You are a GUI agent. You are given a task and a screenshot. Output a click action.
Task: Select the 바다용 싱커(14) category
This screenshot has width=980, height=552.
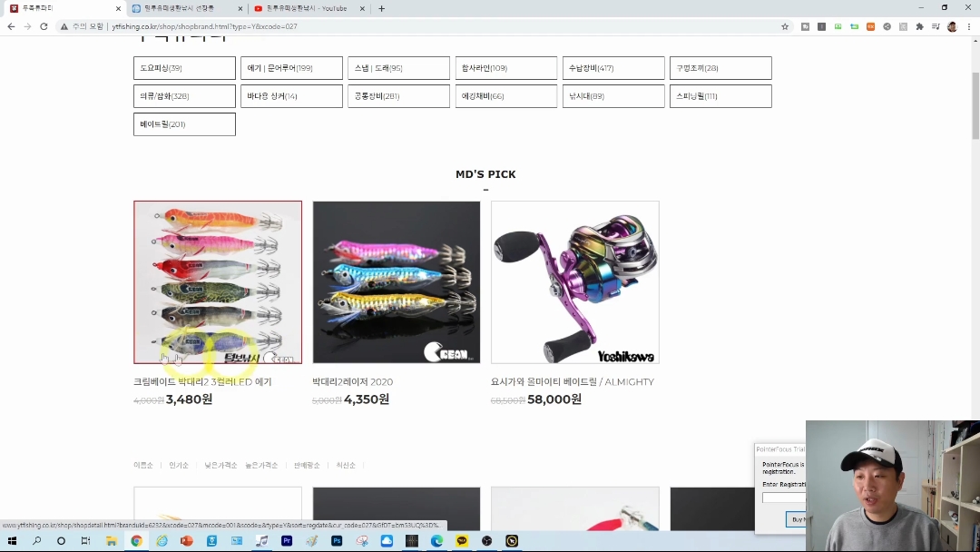[291, 96]
